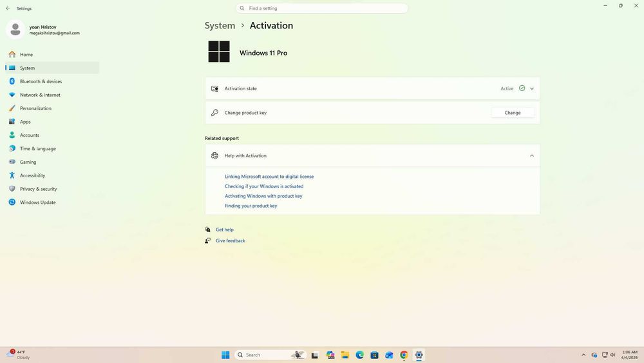The image size is (644, 363).
Task: Open Gaming settings
Action: point(52,162)
